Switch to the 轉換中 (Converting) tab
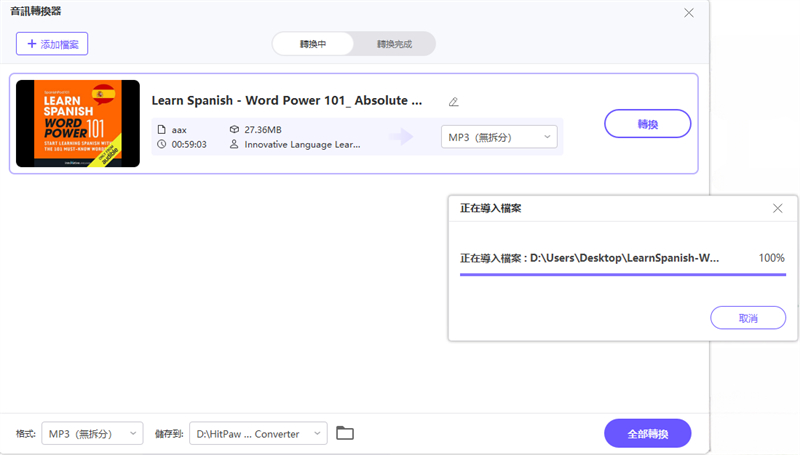 [313, 44]
